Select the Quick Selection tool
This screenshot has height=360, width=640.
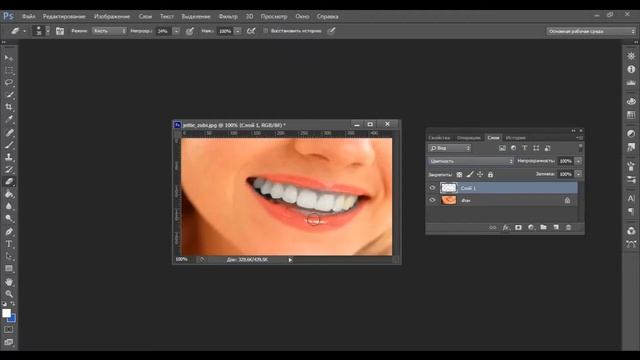[x=9, y=95]
